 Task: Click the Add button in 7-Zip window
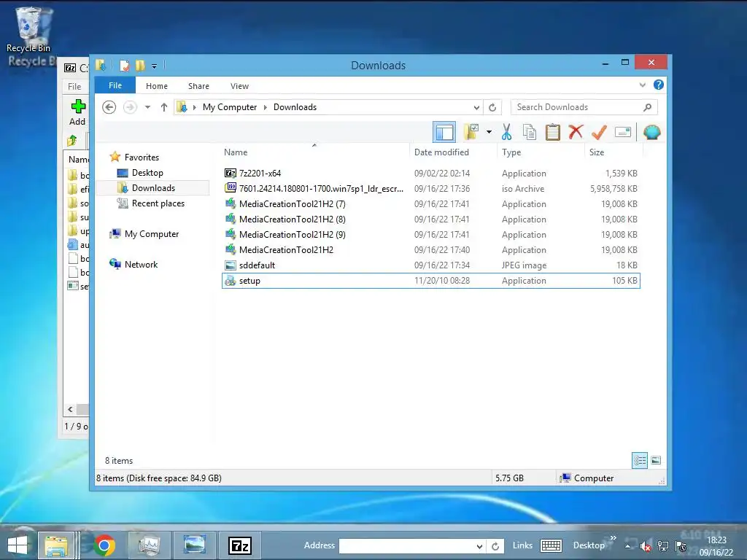(77, 112)
